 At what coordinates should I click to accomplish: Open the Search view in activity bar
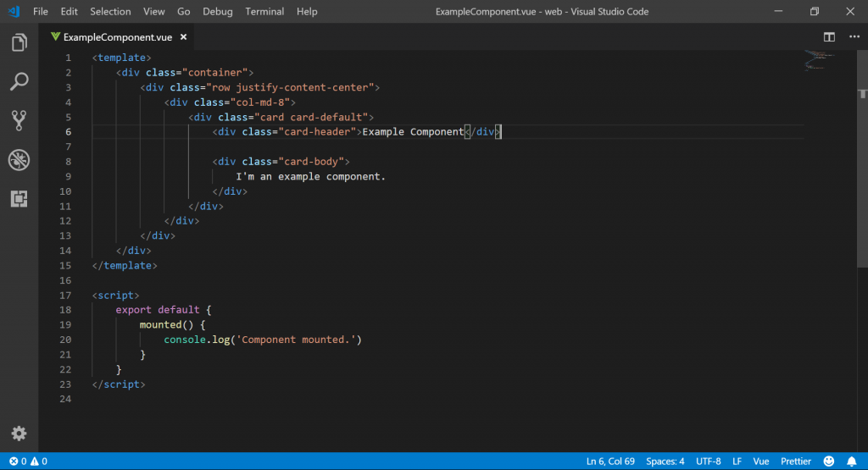(19, 81)
